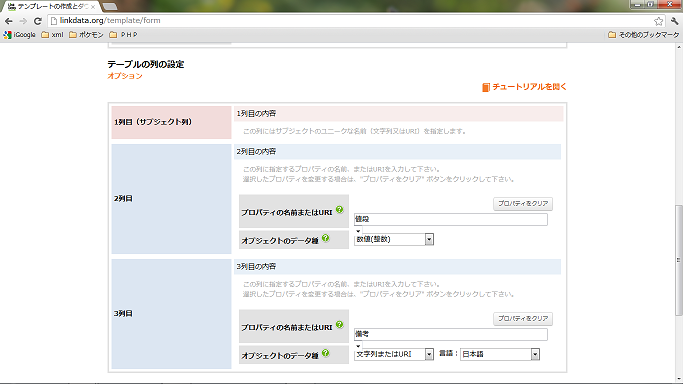Click the 3列目の内容 heading
Viewport: 683px width, 384px height.
[x=256, y=266]
